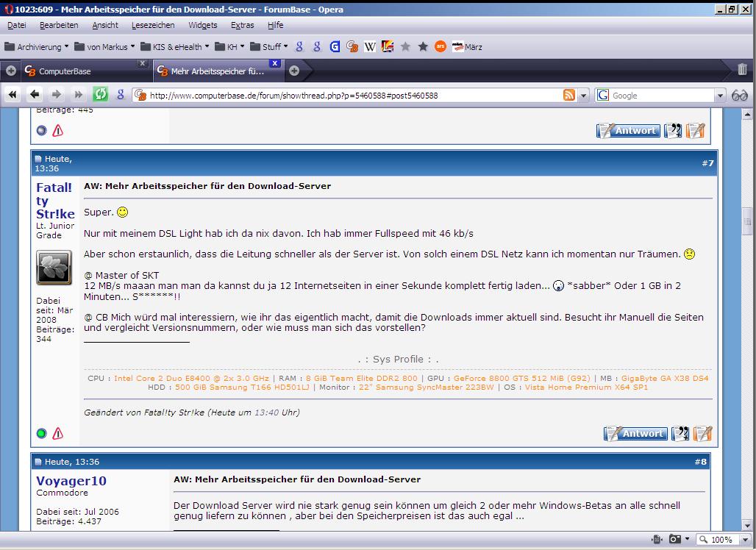The height and width of the screenshot is (550, 756).
Task: Open the 100% zoom dropdown arrow
Action: [x=745, y=540]
